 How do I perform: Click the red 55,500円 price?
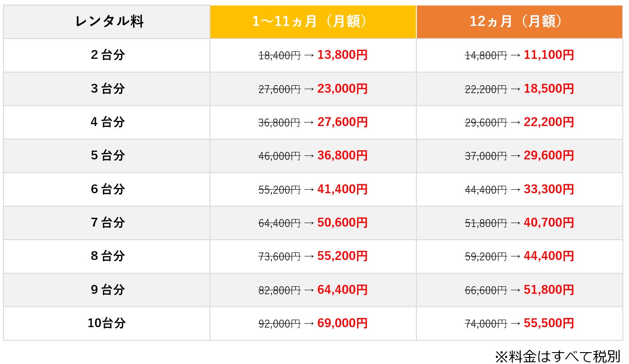pyautogui.click(x=549, y=324)
